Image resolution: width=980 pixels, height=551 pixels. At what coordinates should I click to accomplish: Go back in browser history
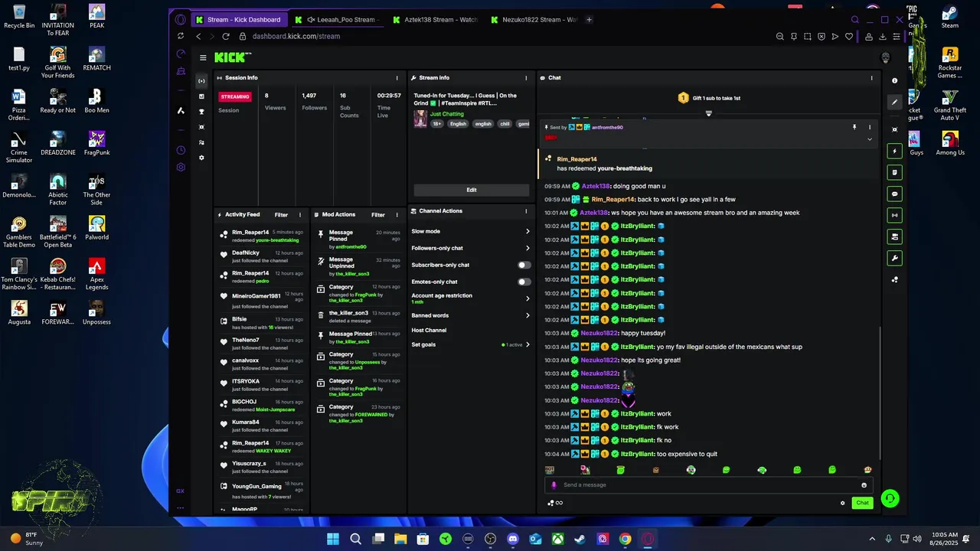pyautogui.click(x=198, y=36)
